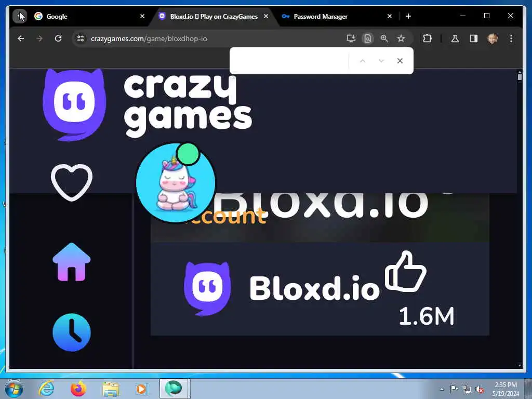
Task: Open the Extensions puzzle icon
Action: pyautogui.click(x=427, y=38)
